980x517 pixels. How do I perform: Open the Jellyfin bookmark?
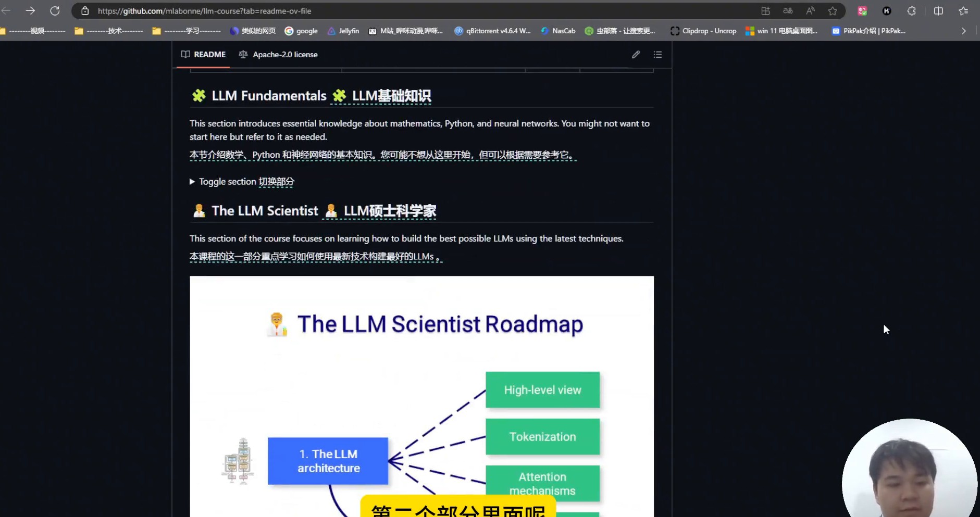click(x=343, y=31)
